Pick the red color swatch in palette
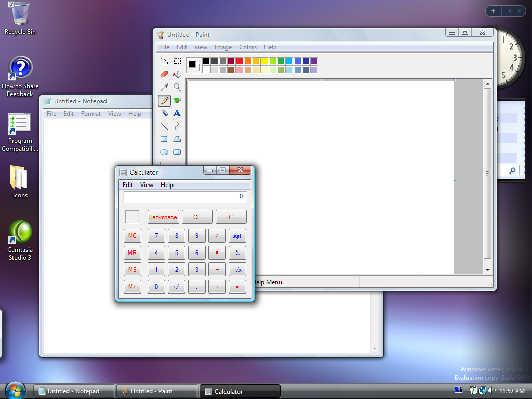Screen dimensions: 532x399 click(x=240, y=61)
